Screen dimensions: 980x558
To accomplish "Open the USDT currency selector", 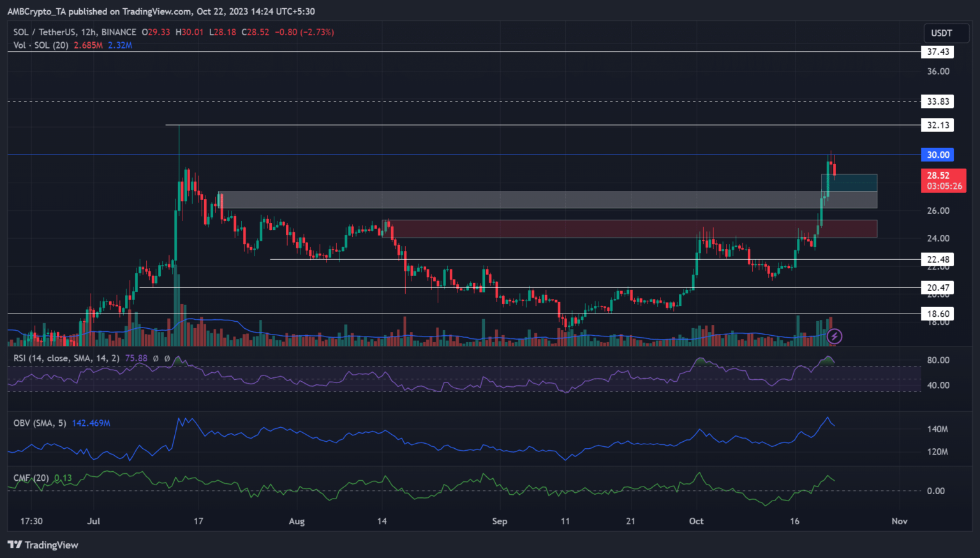I will [x=941, y=33].
